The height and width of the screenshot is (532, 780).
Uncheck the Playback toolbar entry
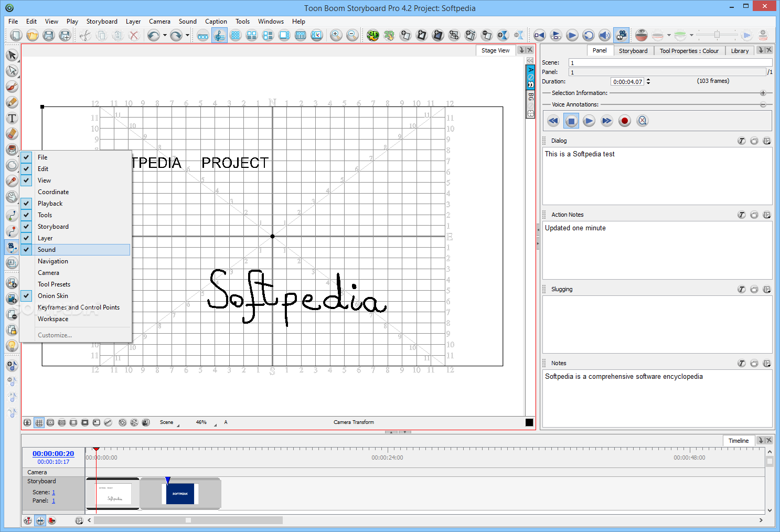tap(76, 204)
